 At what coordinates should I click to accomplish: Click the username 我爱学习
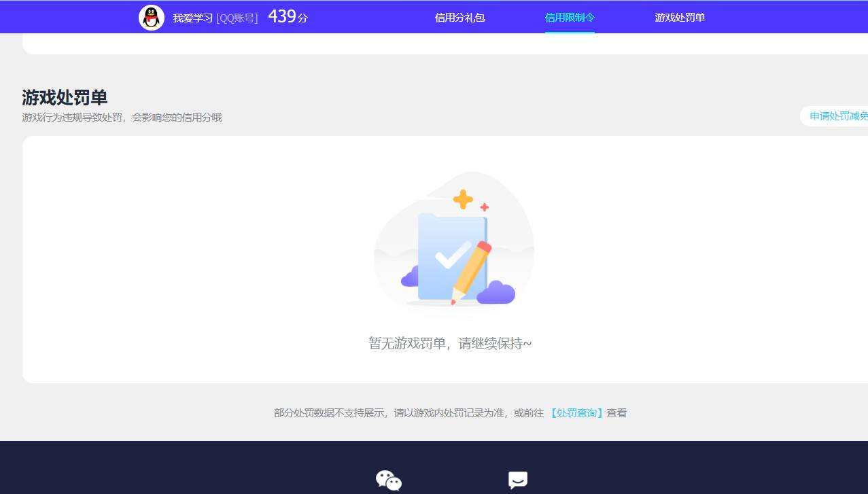193,18
